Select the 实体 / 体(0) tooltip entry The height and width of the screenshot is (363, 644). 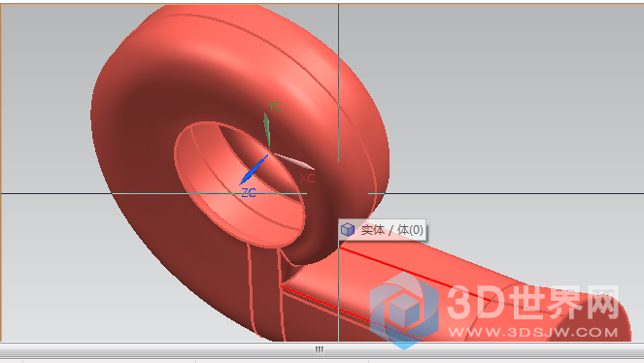click(x=382, y=230)
